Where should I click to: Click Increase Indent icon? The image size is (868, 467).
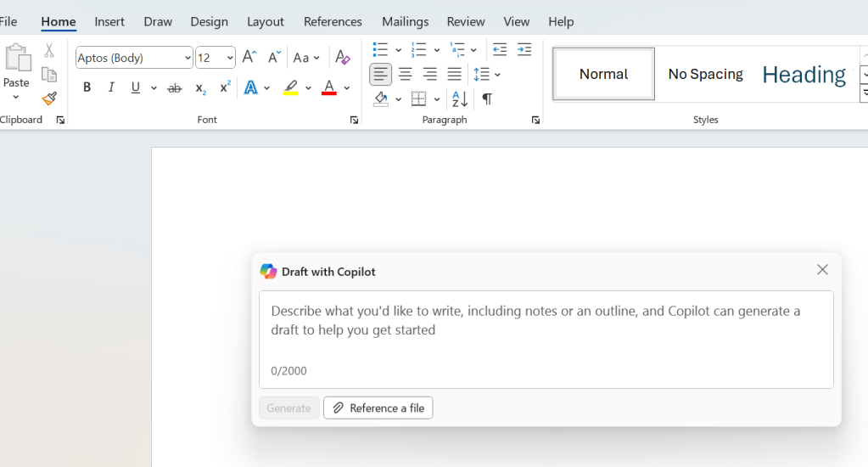[x=524, y=49]
